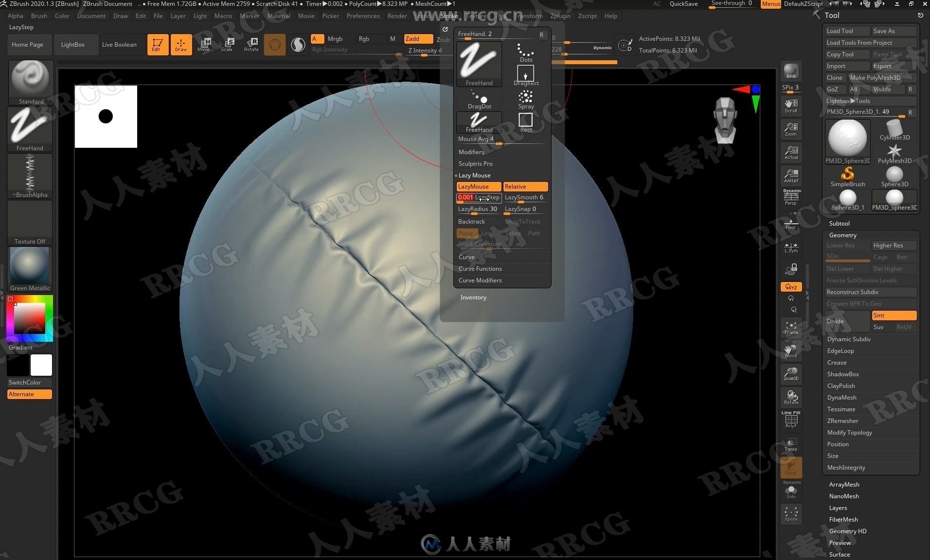Select the DragDot stroke type
The image size is (930, 560).
(479, 100)
